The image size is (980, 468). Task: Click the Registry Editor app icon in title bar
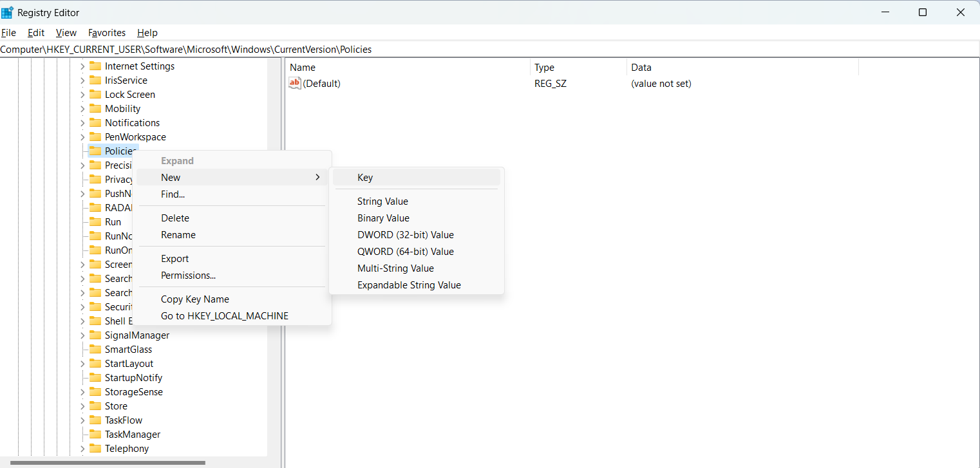click(8, 12)
